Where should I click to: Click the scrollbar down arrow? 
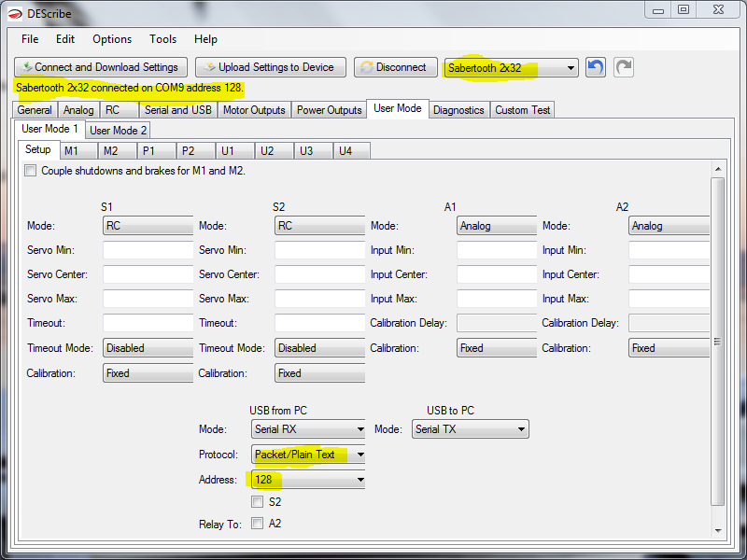coord(718,530)
